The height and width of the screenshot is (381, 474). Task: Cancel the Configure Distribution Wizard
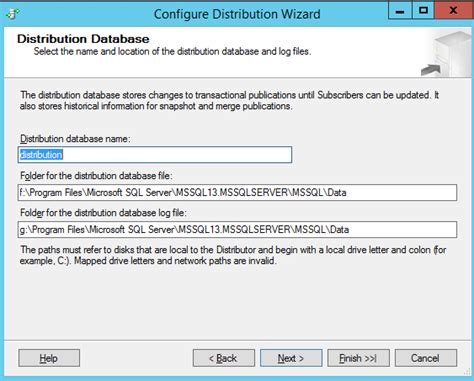(x=426, y=358)
